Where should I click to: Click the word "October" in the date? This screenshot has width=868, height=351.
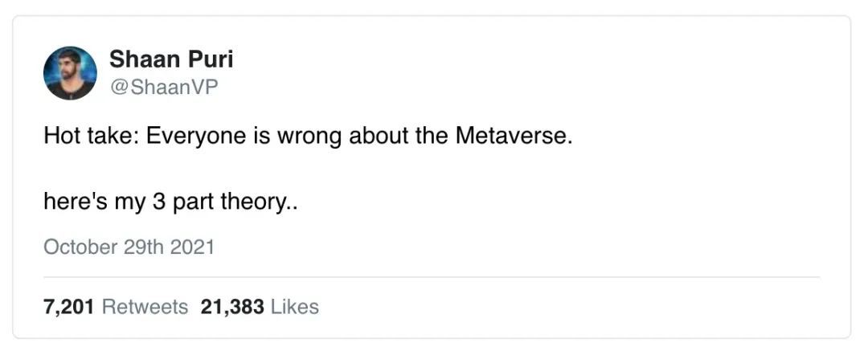coord(80,246)
